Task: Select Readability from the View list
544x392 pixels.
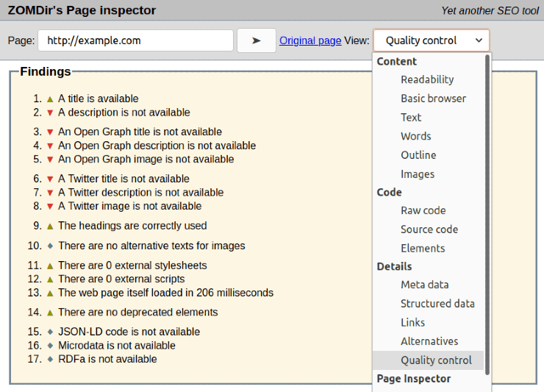Action: [x=427, y=79]
